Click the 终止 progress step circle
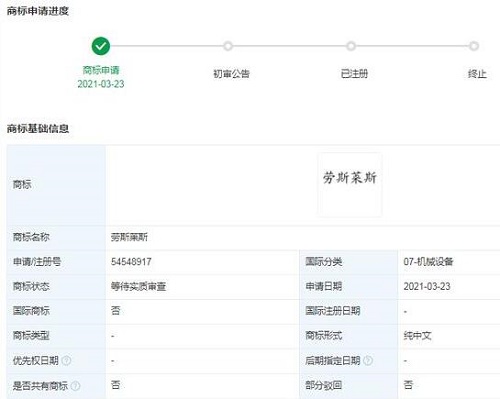This screenshot has width=500, height=399. (474, 46)
